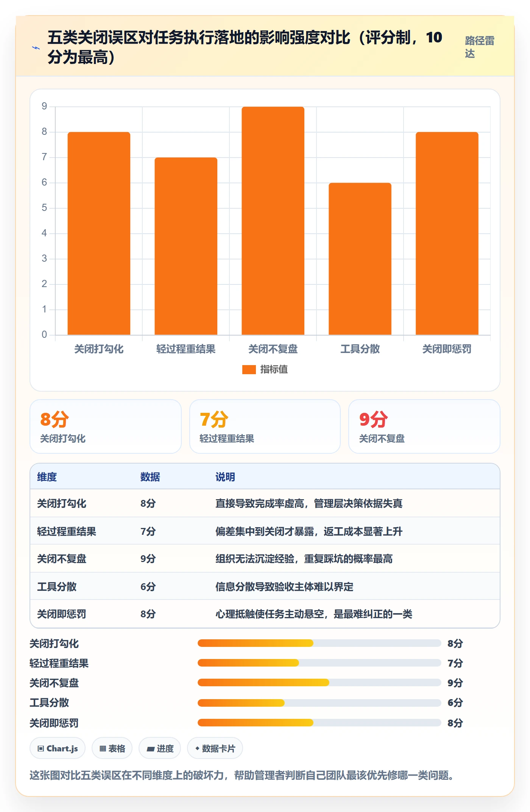Click description 直接导致完成率虚高，管理层决策依据失真

pyautogui.click(x=309, y=503)
